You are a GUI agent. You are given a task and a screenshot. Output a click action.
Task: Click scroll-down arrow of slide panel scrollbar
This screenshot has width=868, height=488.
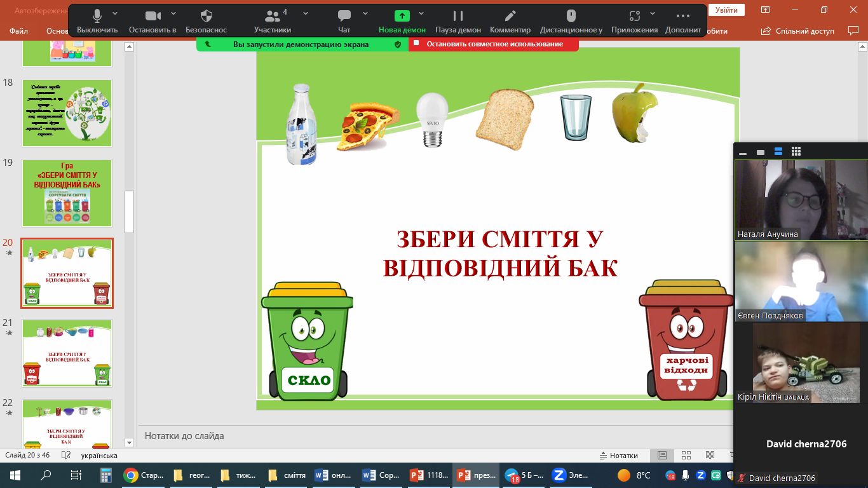pyautogui.click(x=130, y=442)
